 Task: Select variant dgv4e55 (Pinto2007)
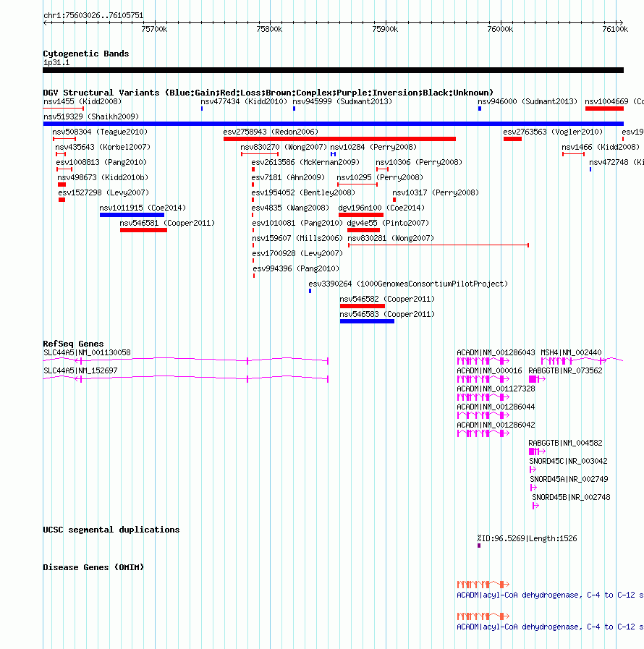click(388, 223)
